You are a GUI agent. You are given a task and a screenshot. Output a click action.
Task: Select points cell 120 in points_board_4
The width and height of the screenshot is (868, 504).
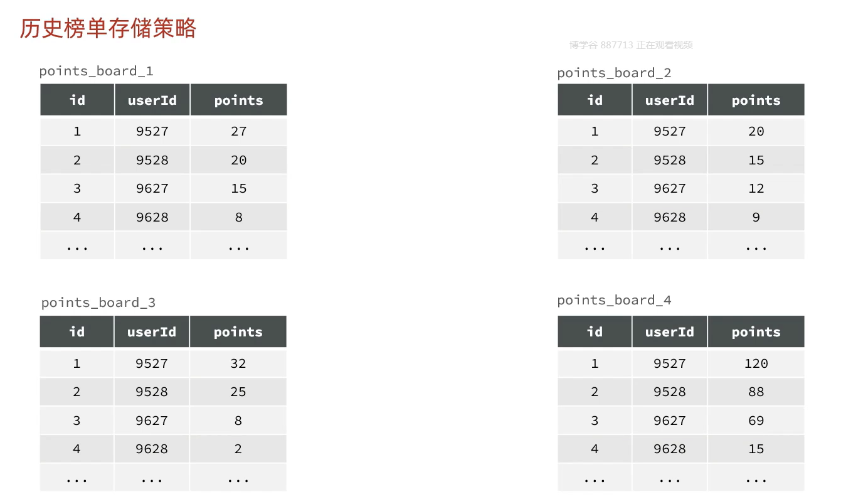756,363
